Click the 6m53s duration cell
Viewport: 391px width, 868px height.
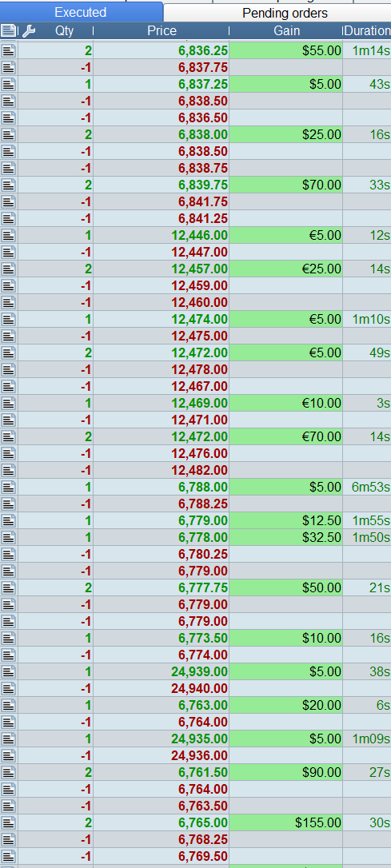point(367,487)
